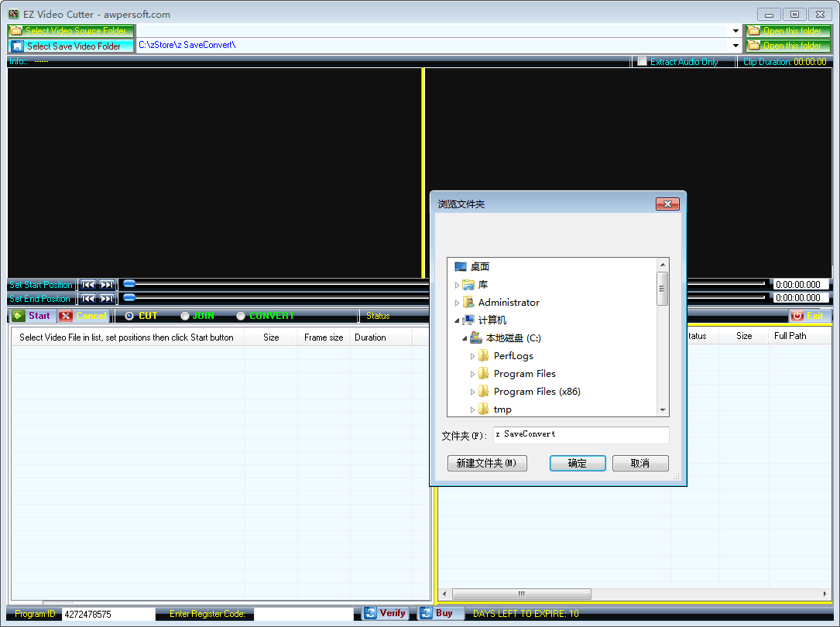
Task: Click the Buy icon at the bottom
Action: point(427,612)
